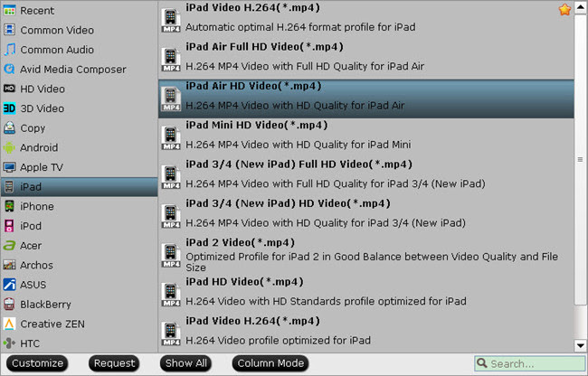This screenshot has width=588, height=376.
Task: Choose the HD Video category
Action: click(x=79, y=89)
